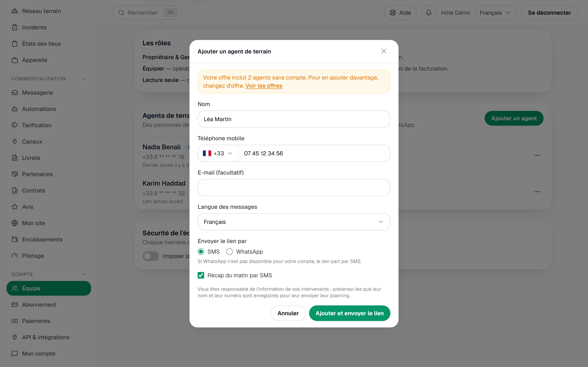The width and height of the screenshot is (588, 367).
Task: Click the Tarification tag icon
Action: (x=15, y=125)
